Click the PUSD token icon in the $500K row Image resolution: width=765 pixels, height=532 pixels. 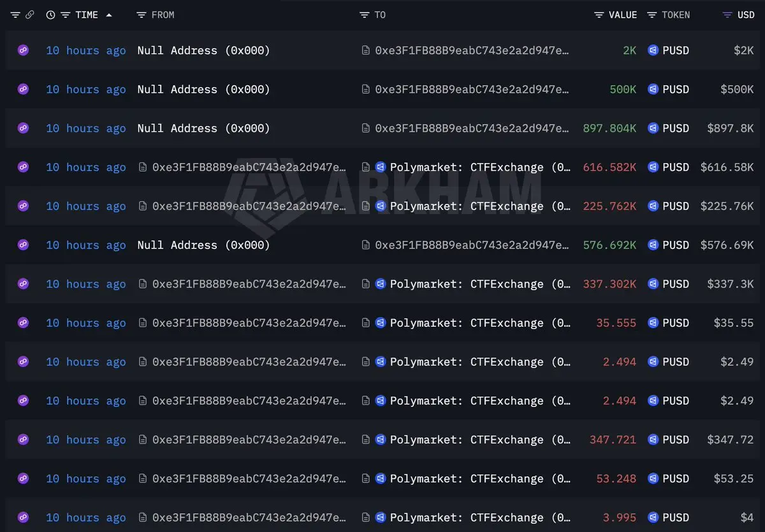click(653, 89)
